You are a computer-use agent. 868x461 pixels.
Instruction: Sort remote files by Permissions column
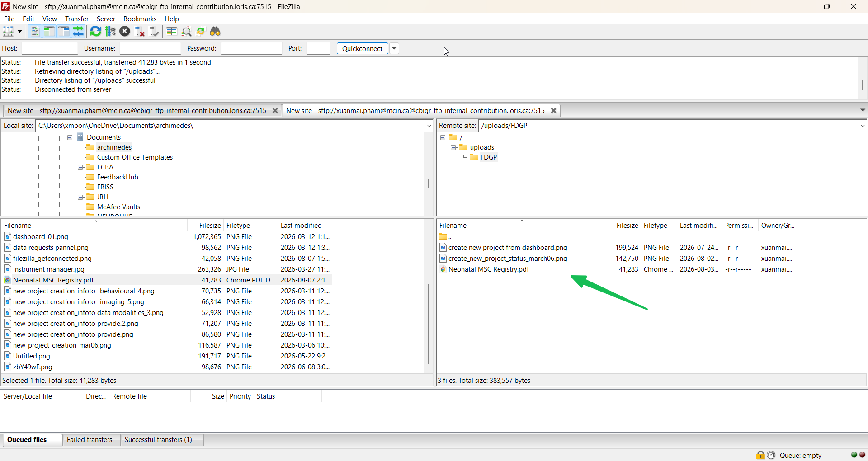click(740, 226)
